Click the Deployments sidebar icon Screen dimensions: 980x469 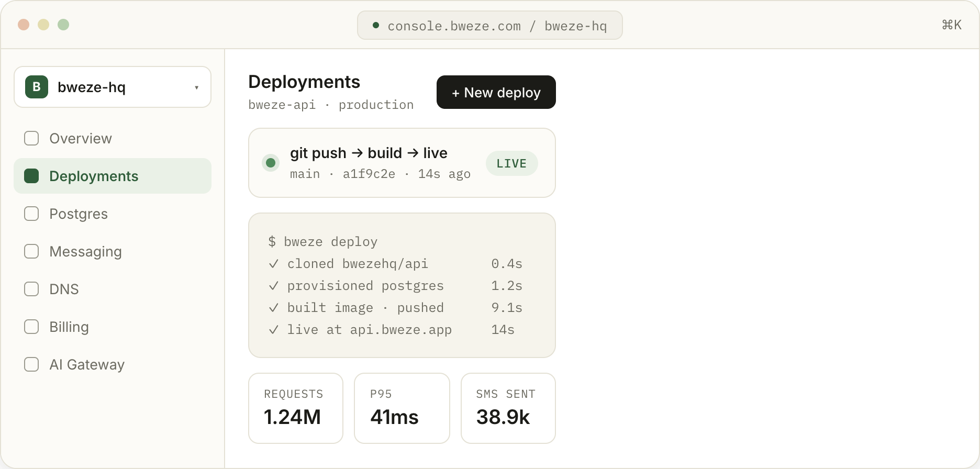[31, 176]
